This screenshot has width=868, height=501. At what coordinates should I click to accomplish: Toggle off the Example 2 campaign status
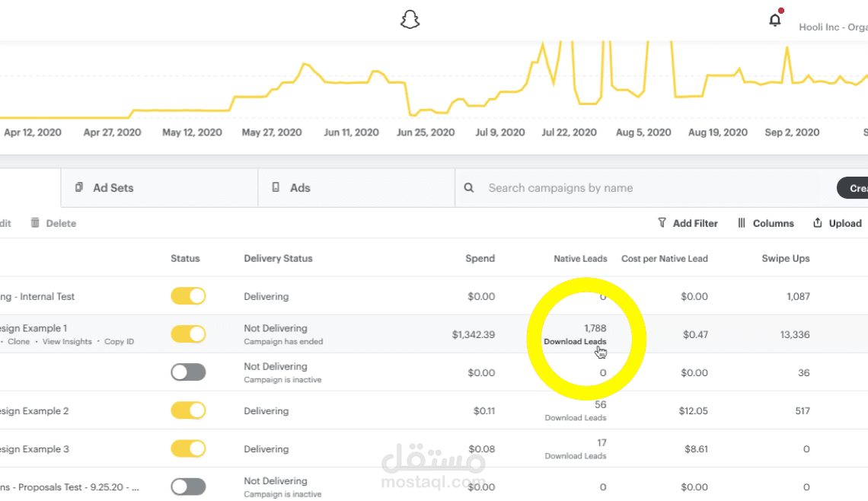click(188, 410)
